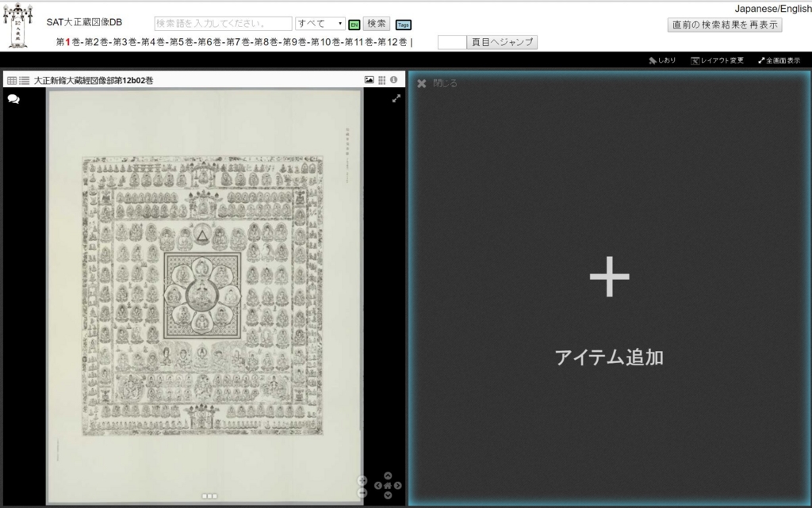
Task: Pan the image left with the arrow
Action: [378, 485]
